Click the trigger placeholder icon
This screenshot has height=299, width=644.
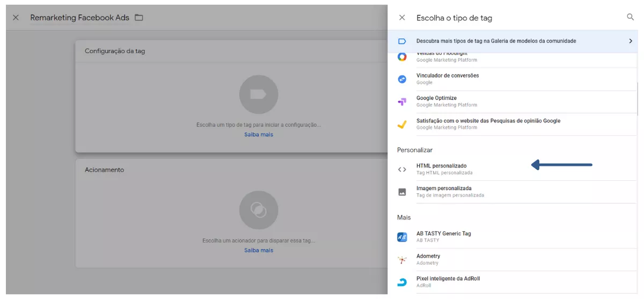pyautogui.click(x=259, y=210)
